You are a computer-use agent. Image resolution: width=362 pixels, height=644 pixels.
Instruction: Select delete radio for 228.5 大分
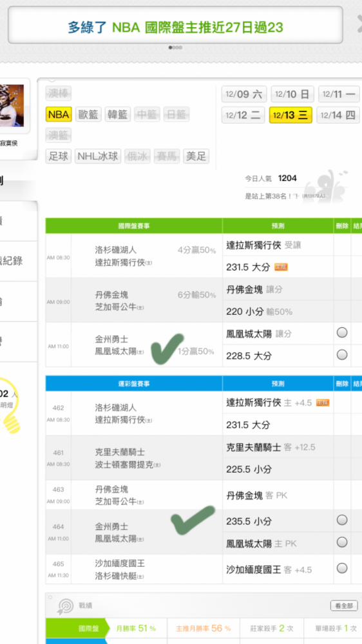point(342,354)
